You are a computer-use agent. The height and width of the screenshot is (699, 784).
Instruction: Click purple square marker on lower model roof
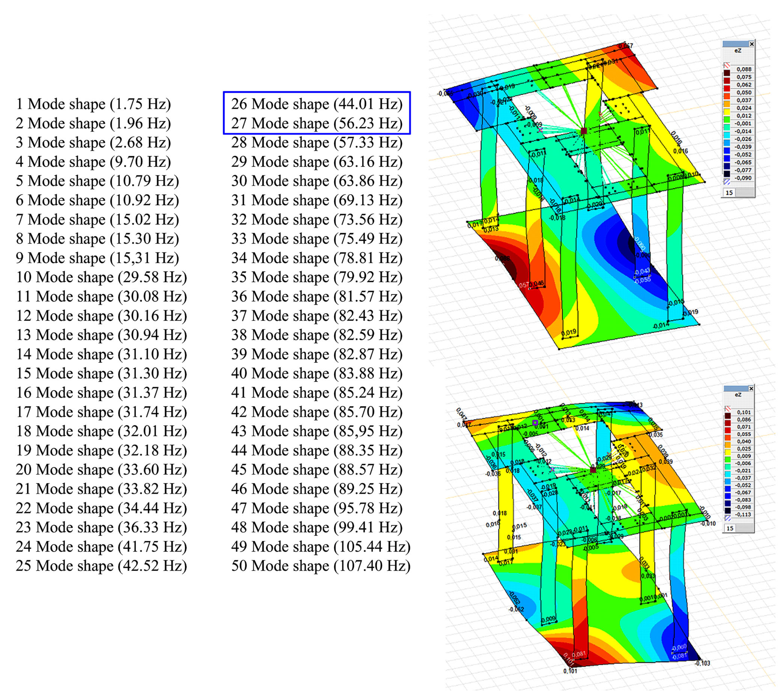535,422
